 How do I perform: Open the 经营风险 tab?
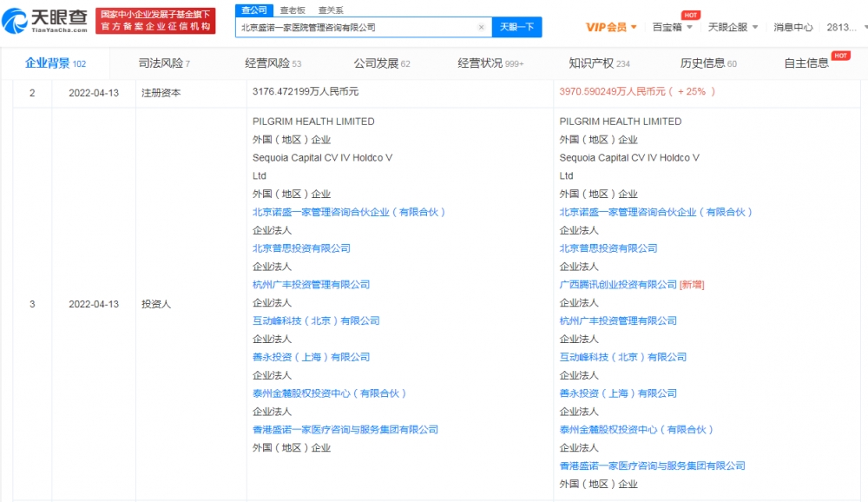(273, 63)
